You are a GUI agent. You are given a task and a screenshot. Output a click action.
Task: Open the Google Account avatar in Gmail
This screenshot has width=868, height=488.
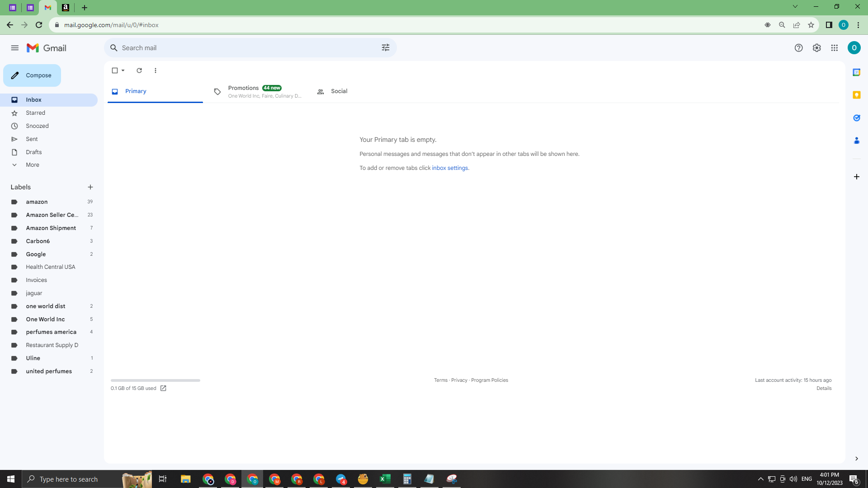(x=854, y=48)
